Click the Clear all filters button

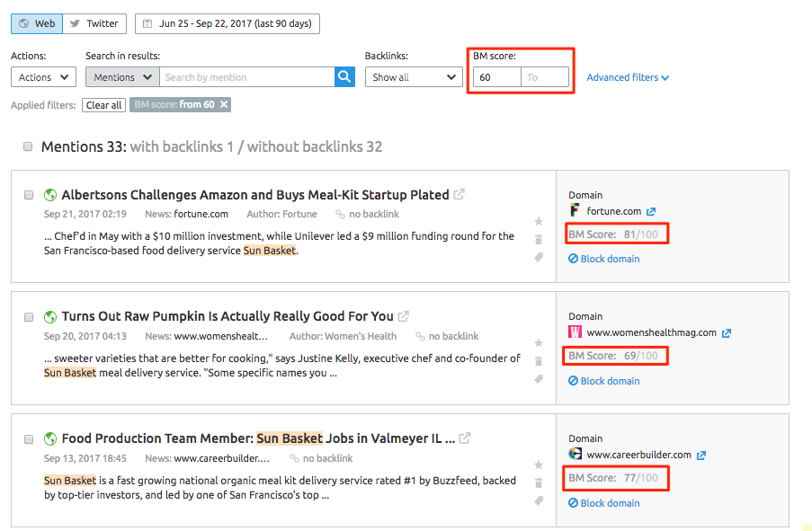tap(103, 105)
